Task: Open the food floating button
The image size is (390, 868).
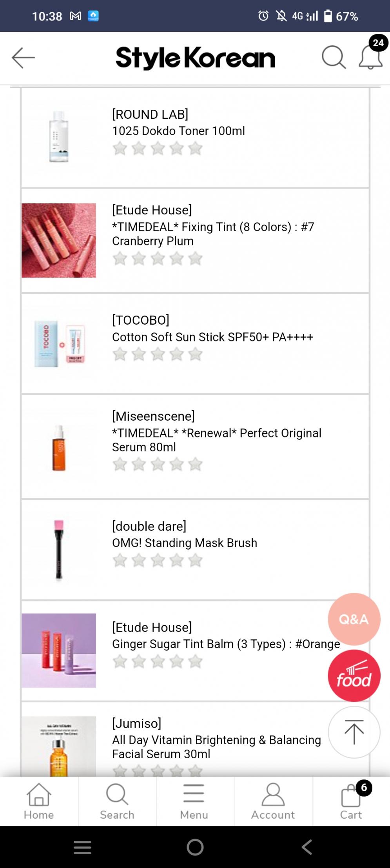Action: point(354,676)
